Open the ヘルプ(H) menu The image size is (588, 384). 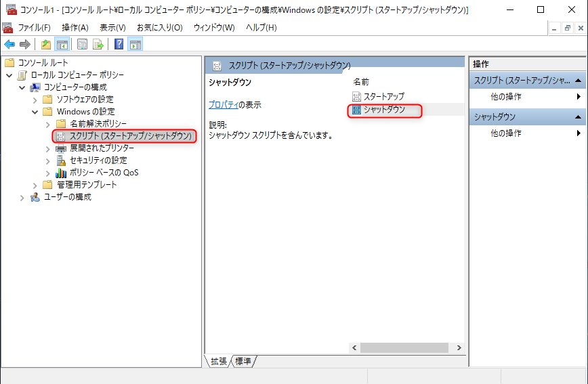[x=261, y=27]
